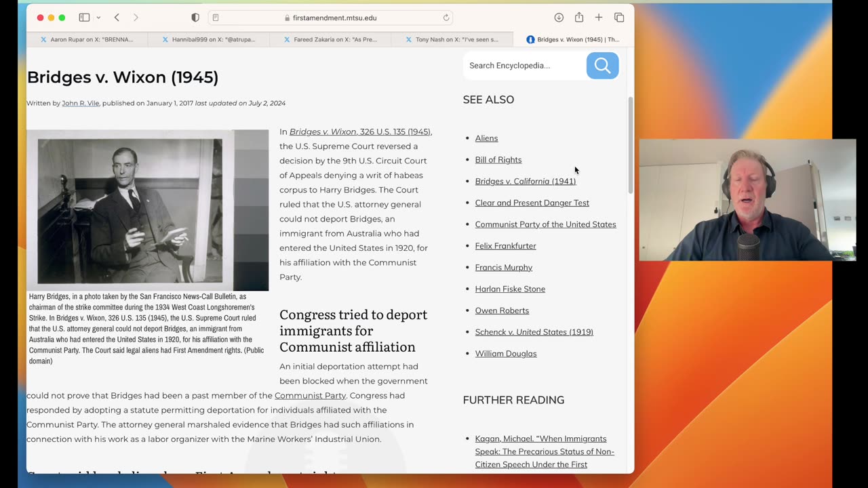Click the blue magnifier search button
The image size is (868, 488).
point(602,66)
